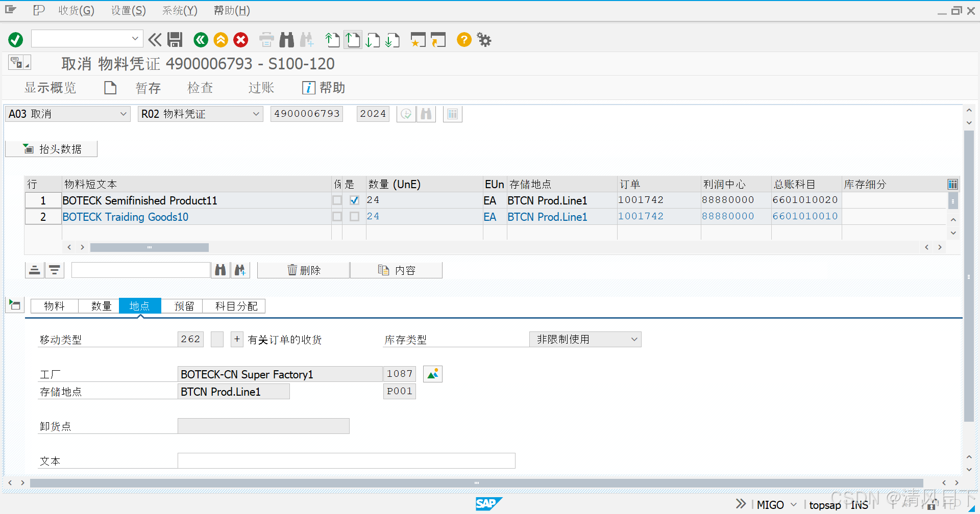Click the 删除 delete button
Viewport: 980px width, 514px height.
[x=304, y=270]
